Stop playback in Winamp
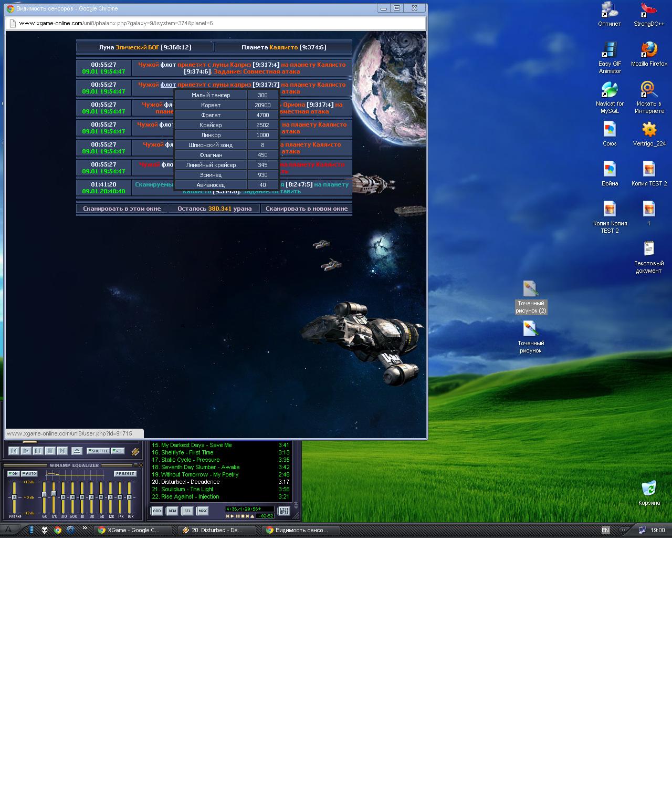Image resolution: width=672 pixels, height=788 pixels. (x=50, y=451)
